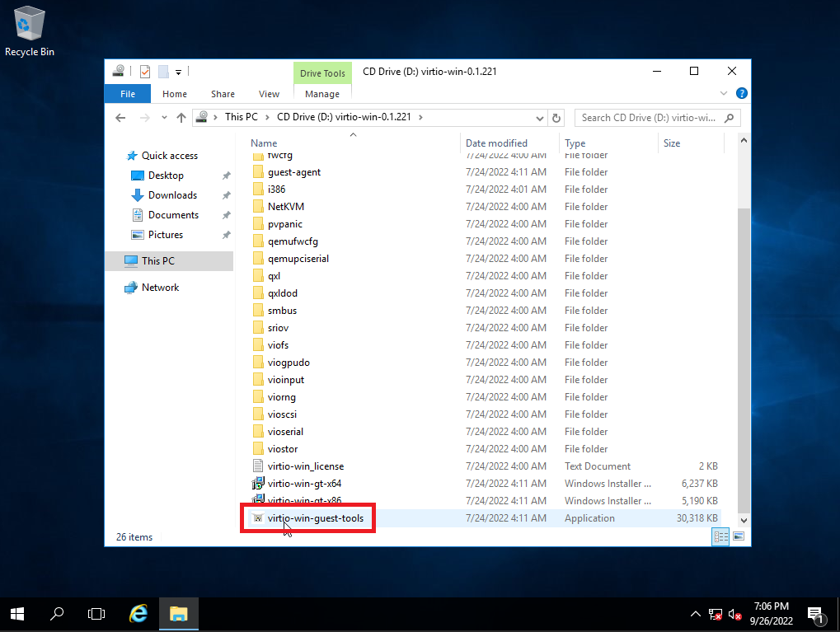
Task: Unpin Downloads using its pin icon
Action: click(x=227, y=195)
